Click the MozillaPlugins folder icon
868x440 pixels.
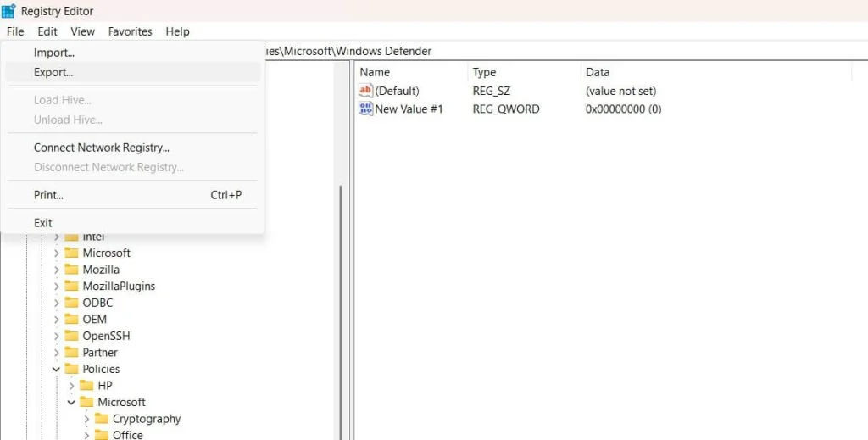71,287
